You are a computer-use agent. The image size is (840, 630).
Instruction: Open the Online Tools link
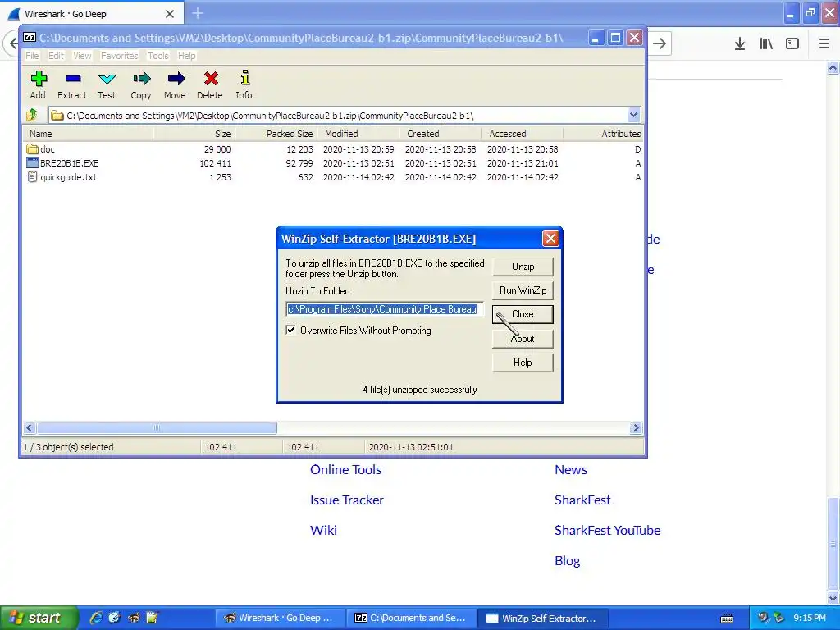(x=345, y=470)
